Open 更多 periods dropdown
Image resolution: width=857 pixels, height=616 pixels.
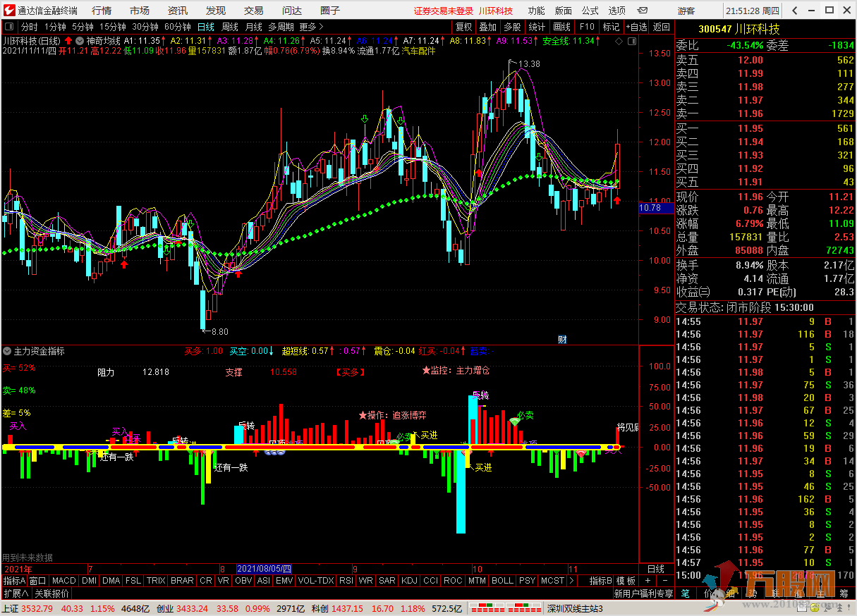(311, 27)
